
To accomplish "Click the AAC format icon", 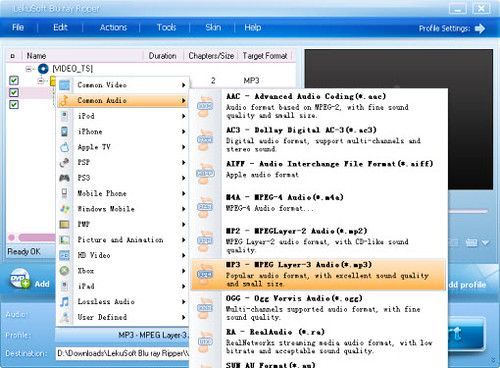I will 205,106.
